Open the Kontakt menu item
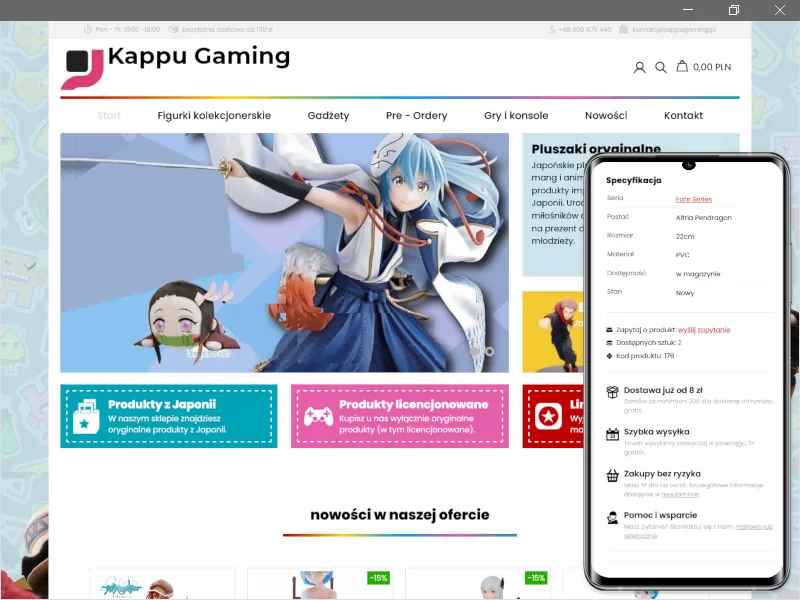Screen dimensions: 800x600 coord(684,116)
